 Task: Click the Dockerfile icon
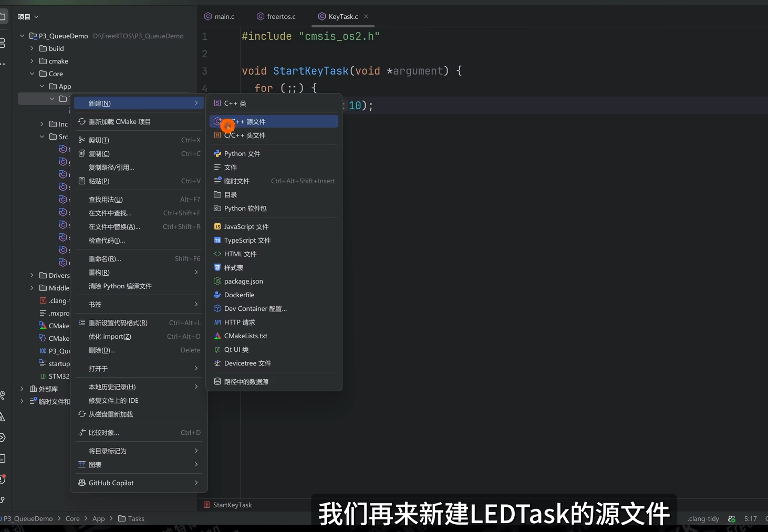click(x=217, y=295)
